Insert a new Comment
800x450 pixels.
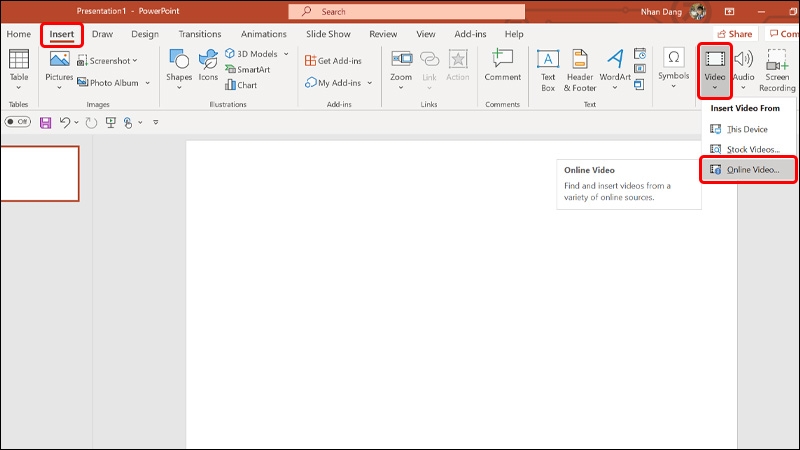[x=503, y=65]
